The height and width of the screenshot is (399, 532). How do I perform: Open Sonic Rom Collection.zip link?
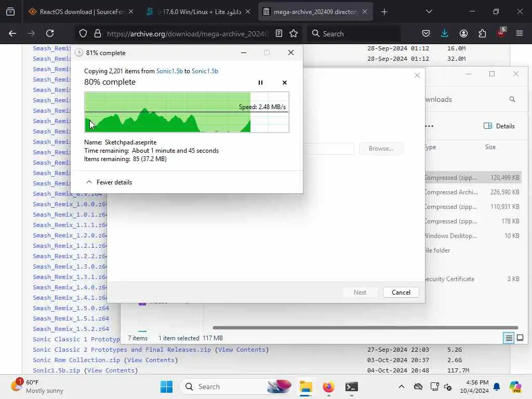[x=76, y=360]
